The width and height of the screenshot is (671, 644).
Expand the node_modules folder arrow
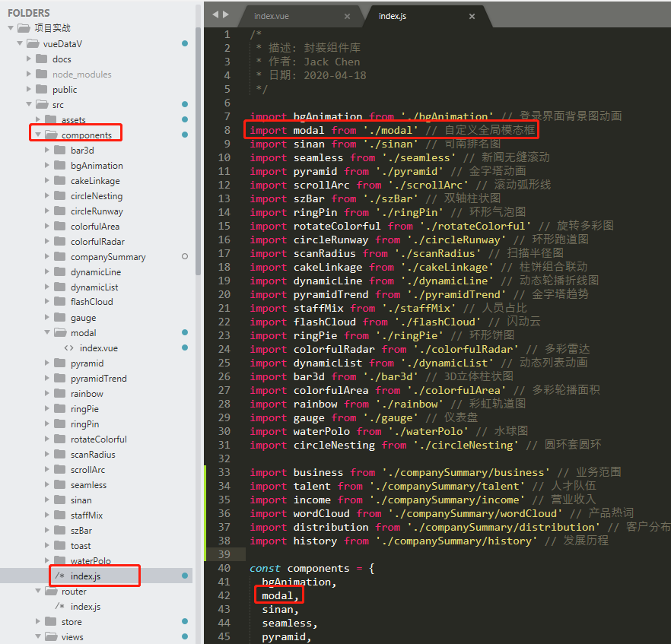(29, 74)
